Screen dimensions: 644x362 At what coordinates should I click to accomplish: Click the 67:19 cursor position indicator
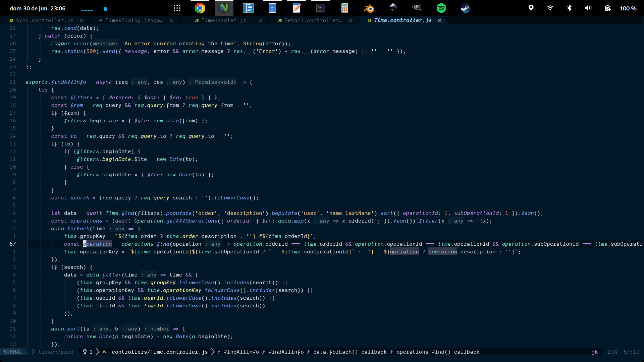pyautogui.click(x=631, y=352)
